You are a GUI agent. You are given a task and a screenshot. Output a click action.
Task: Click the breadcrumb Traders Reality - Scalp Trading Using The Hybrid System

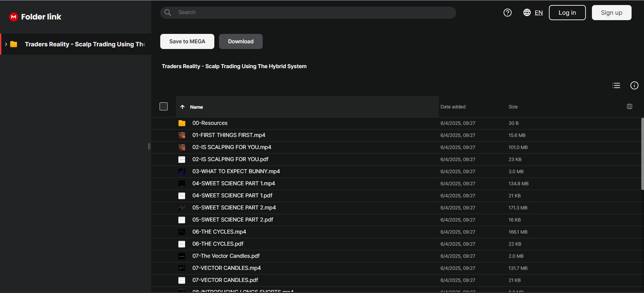point(234,66)
